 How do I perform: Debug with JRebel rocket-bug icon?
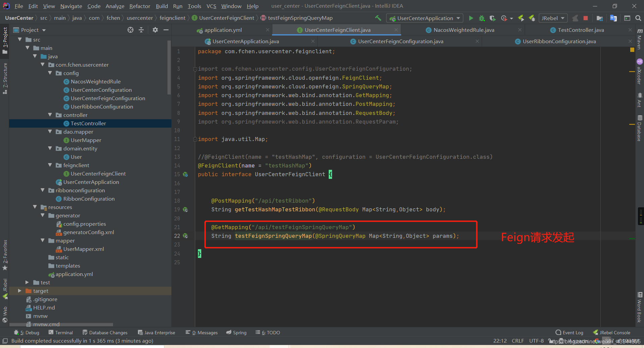coord(532,18)
